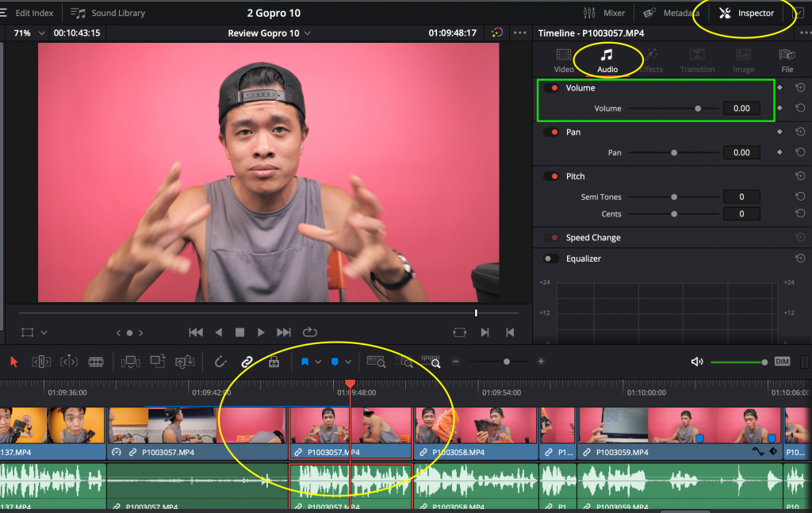Click the Volume slider handle
Image resolution: width=812 pixels, height=513 pixels.
(698, 109)
